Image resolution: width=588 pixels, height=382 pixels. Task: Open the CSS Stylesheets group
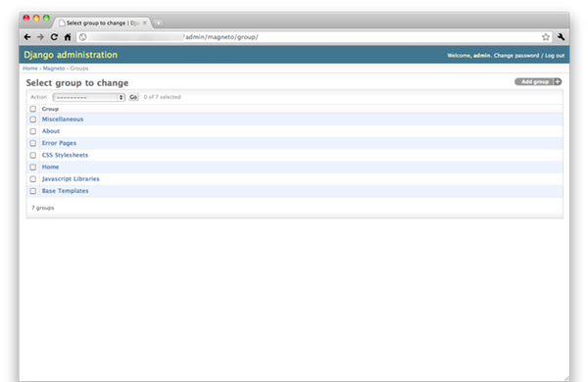(x=65, y=155)
